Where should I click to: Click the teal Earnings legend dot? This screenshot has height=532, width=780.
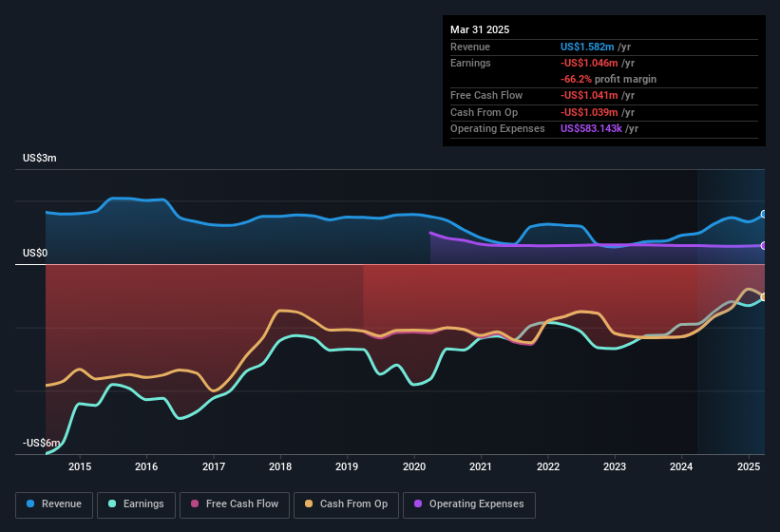[112, 503]
